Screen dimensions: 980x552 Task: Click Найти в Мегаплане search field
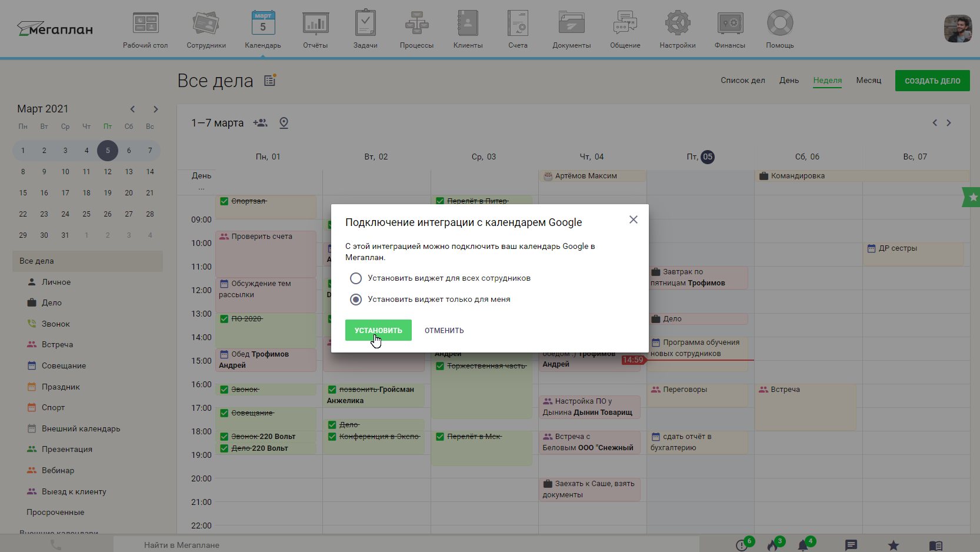click(x=406, y=545)
